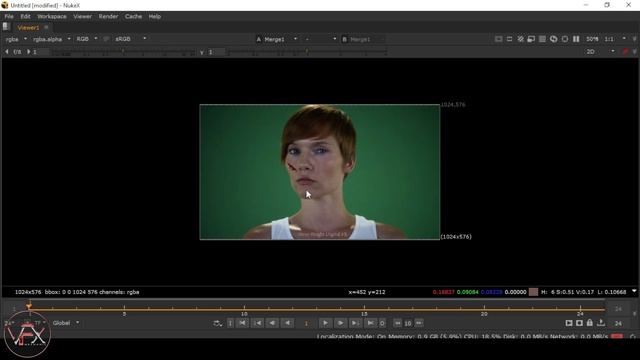Click the 50% zoom value

(592, 39)
